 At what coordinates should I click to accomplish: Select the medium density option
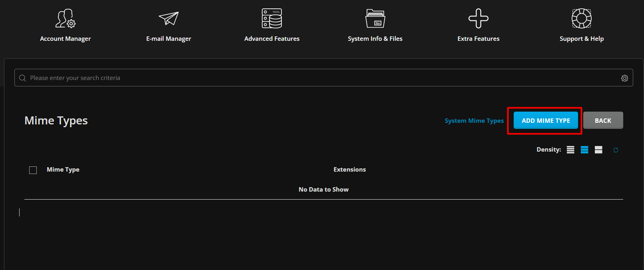point(584,150)
